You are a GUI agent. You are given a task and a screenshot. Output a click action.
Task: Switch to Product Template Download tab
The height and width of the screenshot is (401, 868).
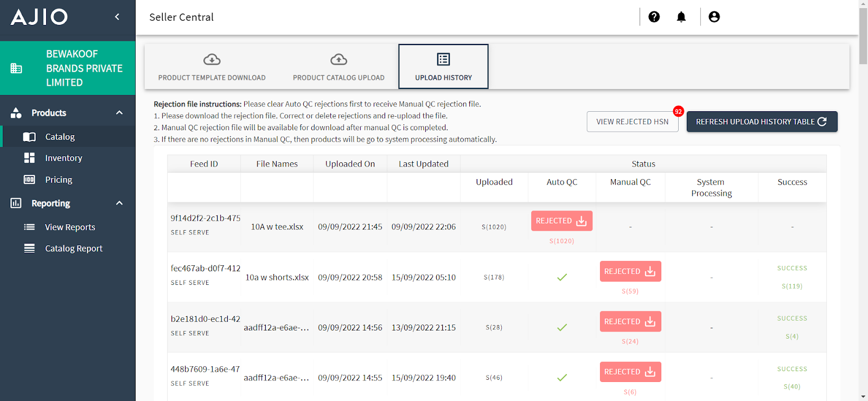(212, 67)
